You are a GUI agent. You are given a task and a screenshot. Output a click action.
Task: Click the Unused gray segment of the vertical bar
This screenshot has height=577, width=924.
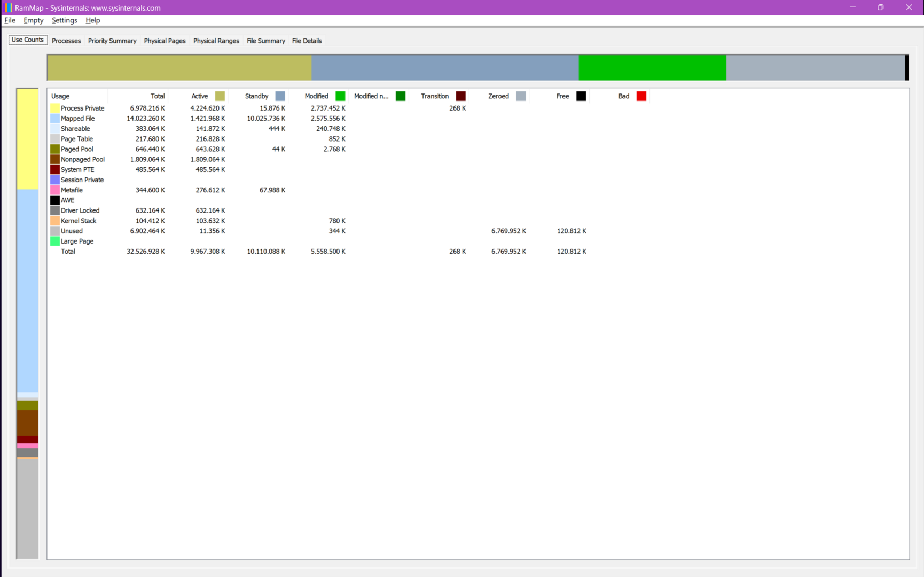tap(27, 509)
